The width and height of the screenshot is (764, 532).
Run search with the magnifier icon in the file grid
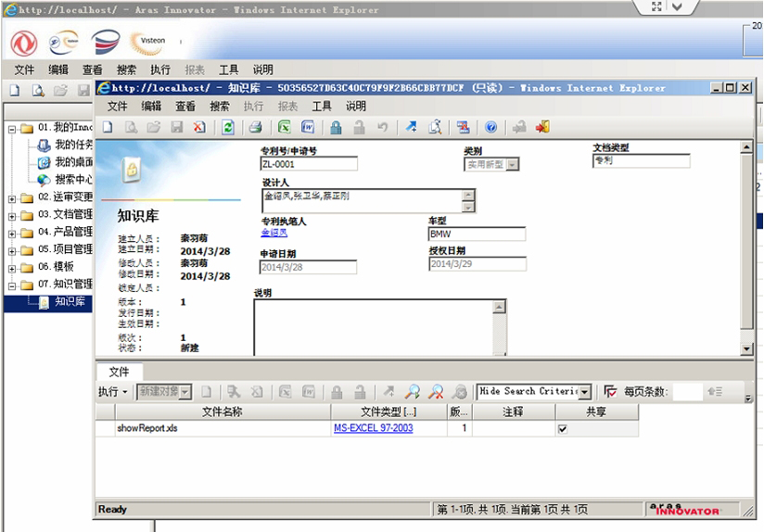coord(413,391)
